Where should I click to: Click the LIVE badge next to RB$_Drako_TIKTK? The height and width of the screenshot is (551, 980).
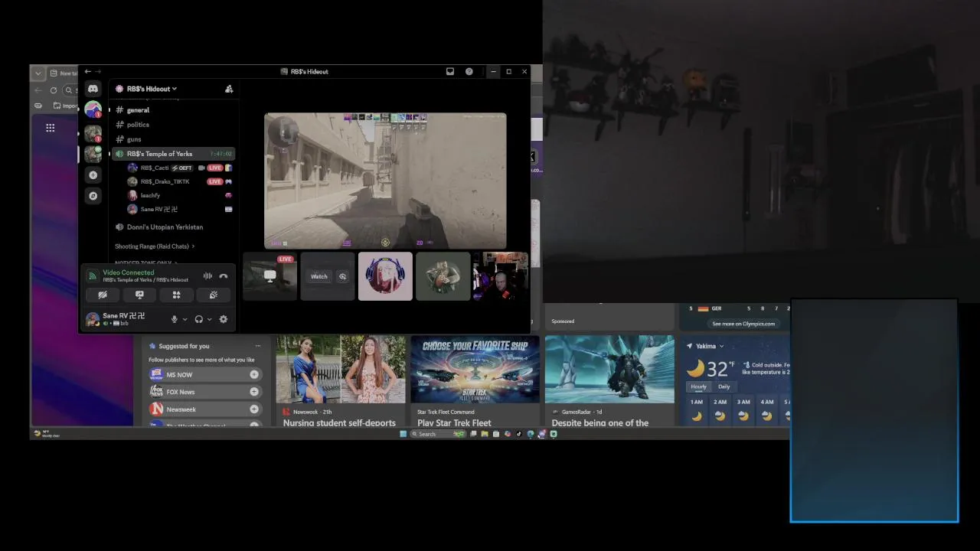pyautogui.click(x=215, y=181)
